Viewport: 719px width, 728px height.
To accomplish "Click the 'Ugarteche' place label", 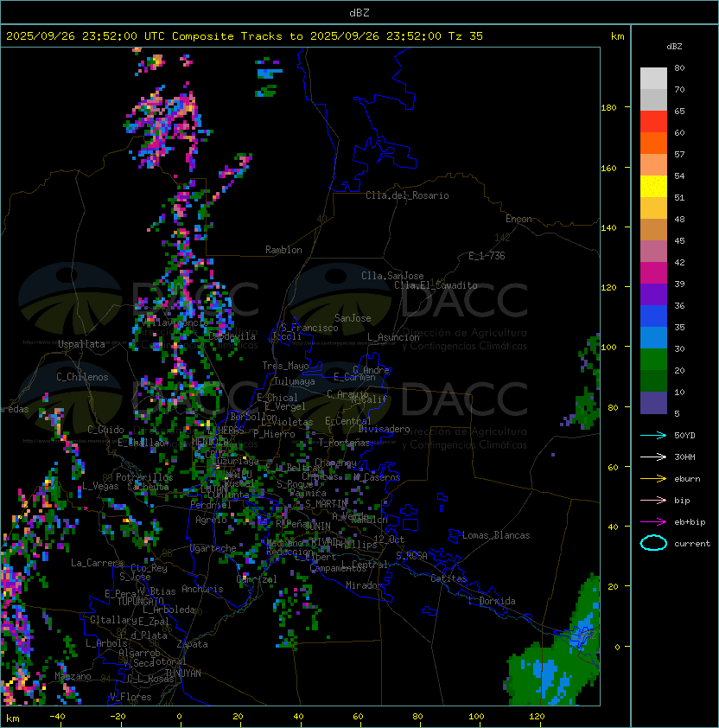I will [213, 548].
